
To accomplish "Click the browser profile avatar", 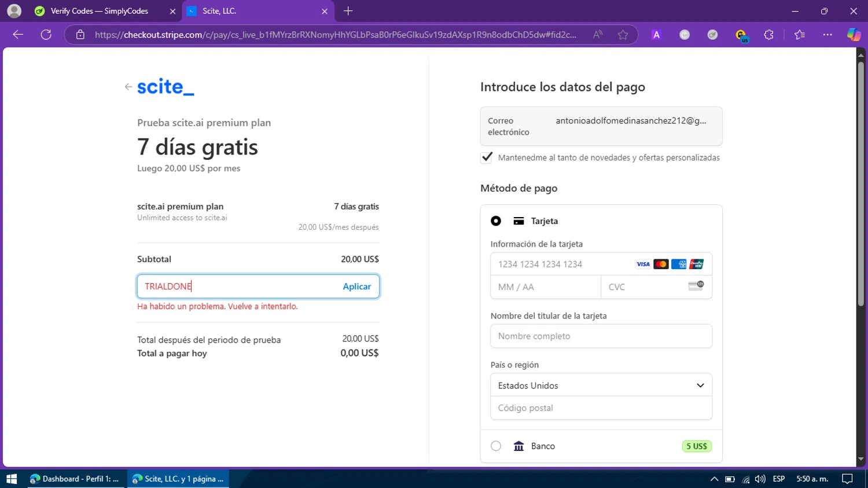I will click(x=14, y=11).
